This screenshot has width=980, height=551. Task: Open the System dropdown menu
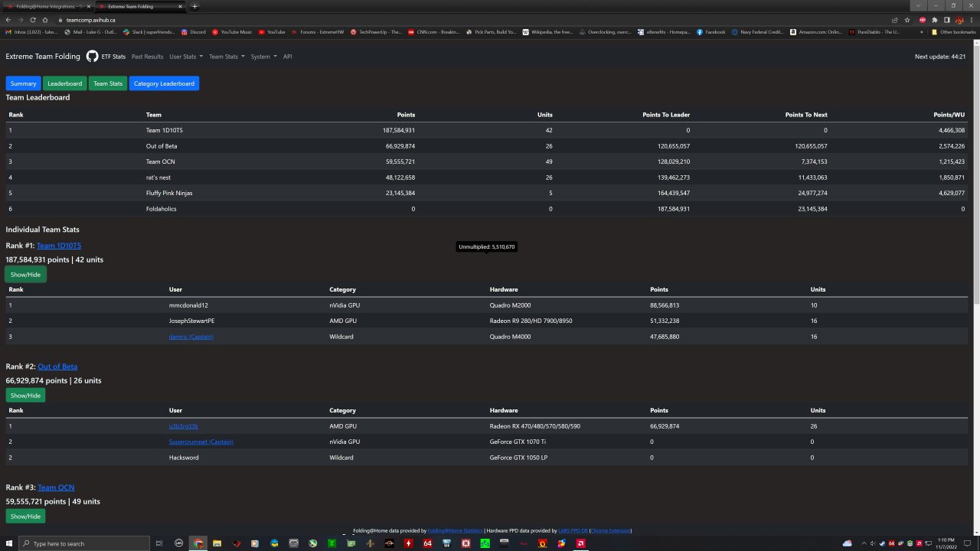tap(263, 57)
